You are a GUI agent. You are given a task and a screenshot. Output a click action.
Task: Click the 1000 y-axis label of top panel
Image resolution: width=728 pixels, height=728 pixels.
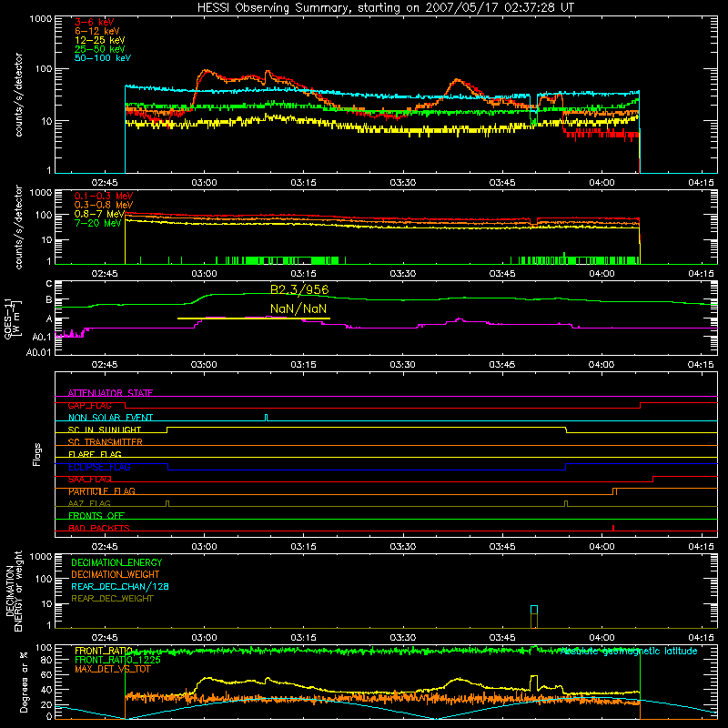point(41,19)
